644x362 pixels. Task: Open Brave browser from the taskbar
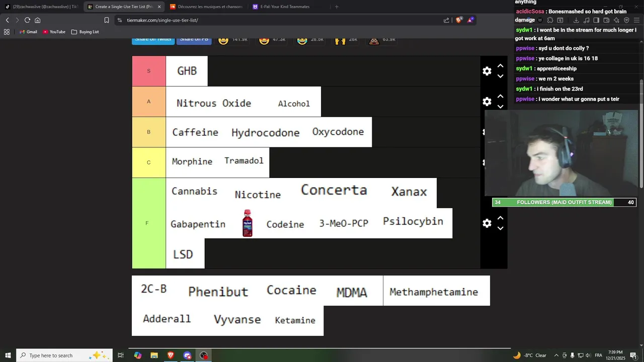[x=171, y=355]
